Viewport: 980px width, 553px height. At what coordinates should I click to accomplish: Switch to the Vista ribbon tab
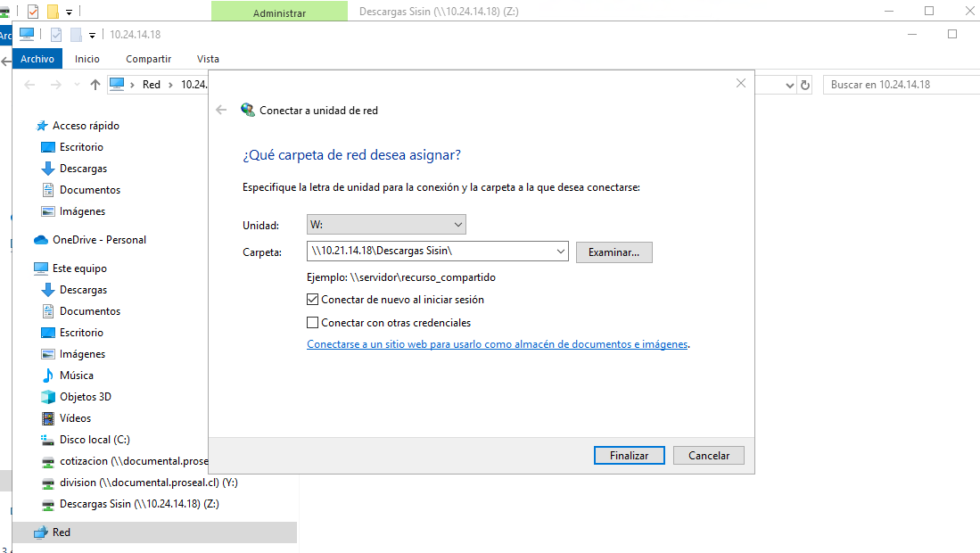pyautogui.click(x=208, y=59)
